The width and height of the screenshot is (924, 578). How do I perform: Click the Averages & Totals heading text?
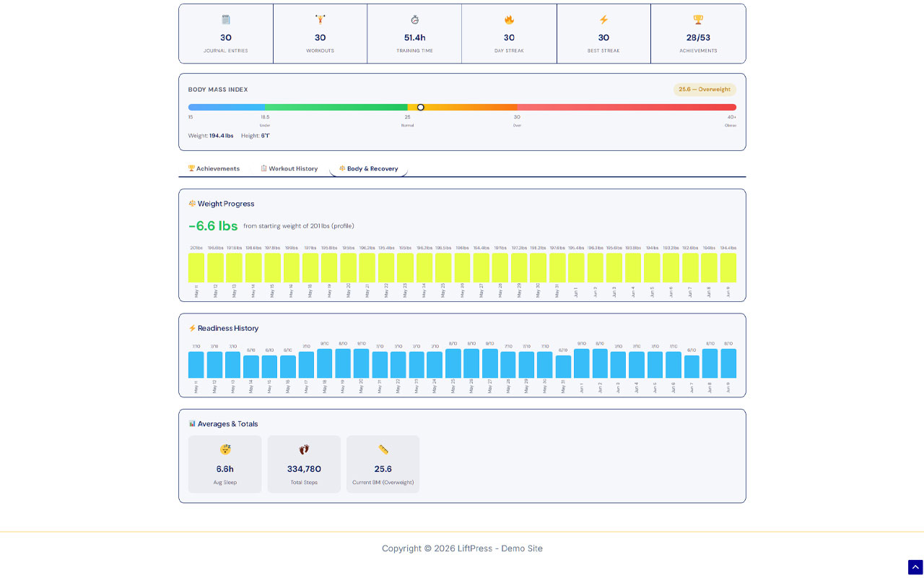coord(228,423)
